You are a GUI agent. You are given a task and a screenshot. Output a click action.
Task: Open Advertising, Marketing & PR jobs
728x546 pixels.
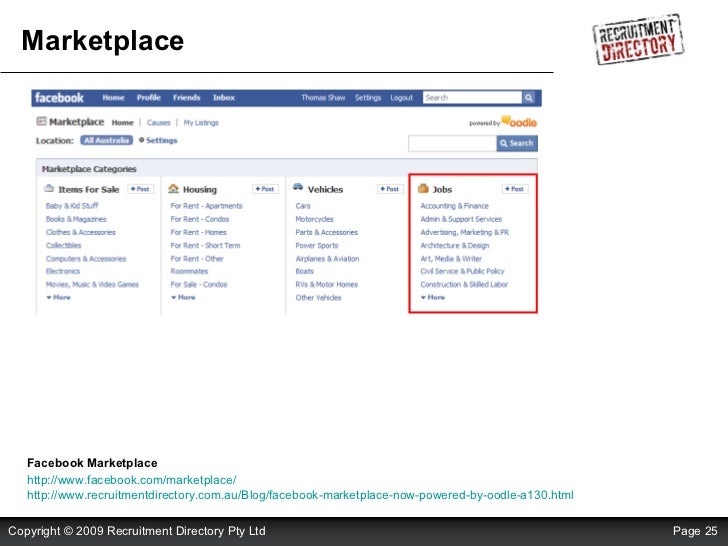click(x=464, y=232)
